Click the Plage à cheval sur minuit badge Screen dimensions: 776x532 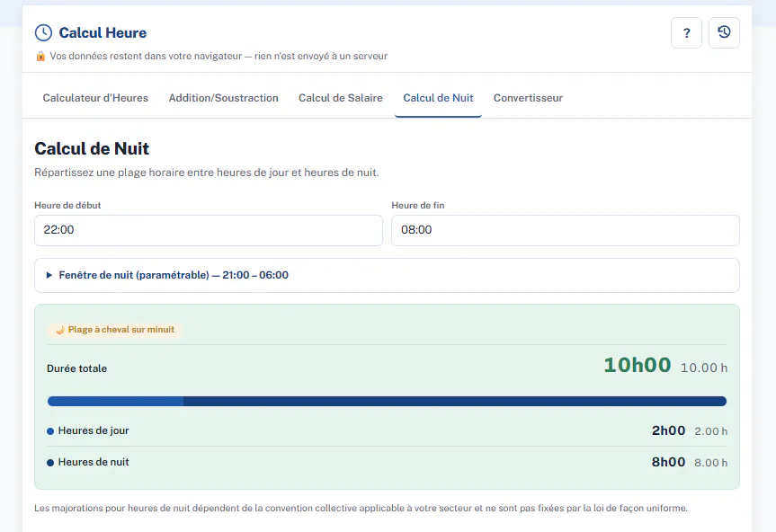[115, 330]
